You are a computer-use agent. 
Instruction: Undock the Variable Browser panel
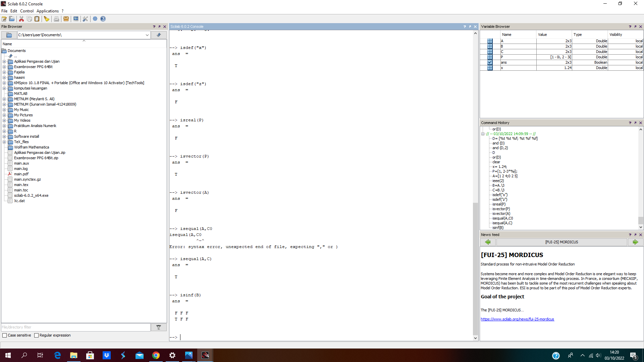click(635, 26)
